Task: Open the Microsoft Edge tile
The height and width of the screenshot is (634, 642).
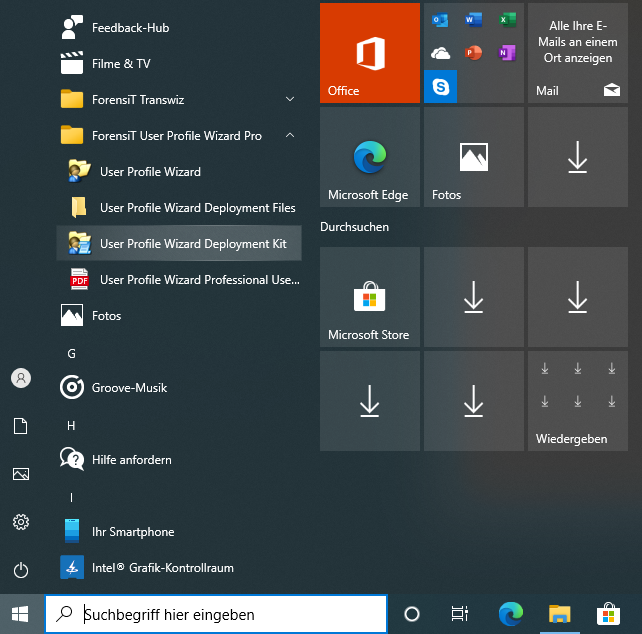Action: (370, 157)
